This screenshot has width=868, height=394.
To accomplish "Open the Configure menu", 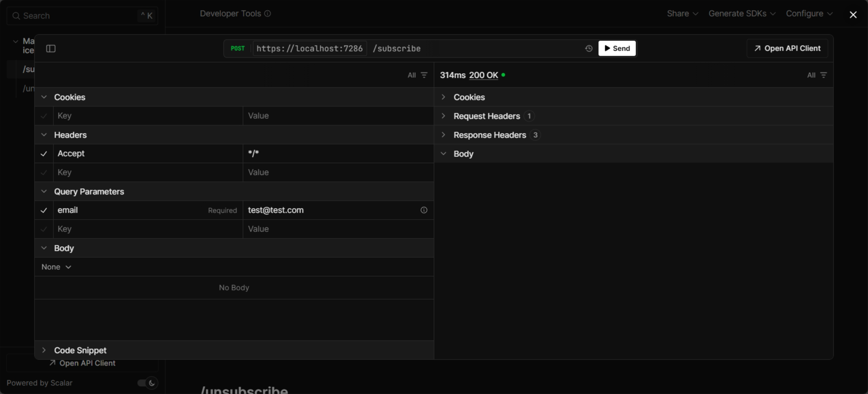I will point(809,14).
